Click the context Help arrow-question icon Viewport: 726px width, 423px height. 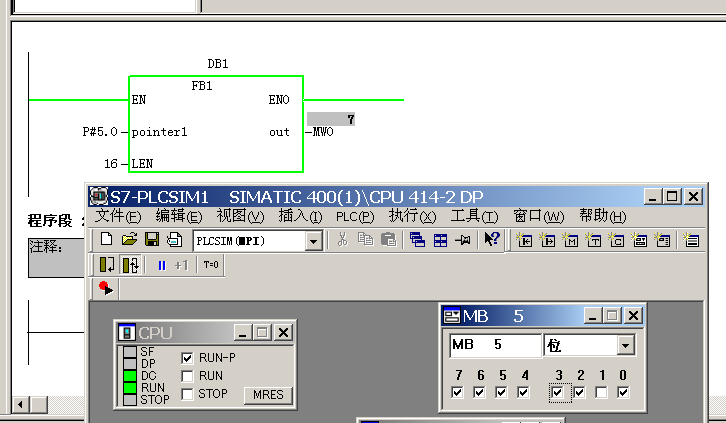click(492, 239)
